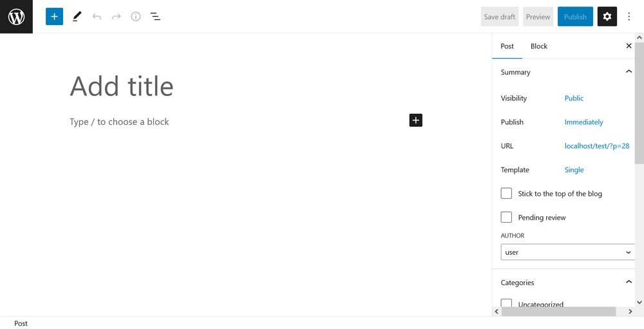Add block with inline black plus button
Viewport: 644px width, 329px height.
pyautogui.click(x=415, y=120)
